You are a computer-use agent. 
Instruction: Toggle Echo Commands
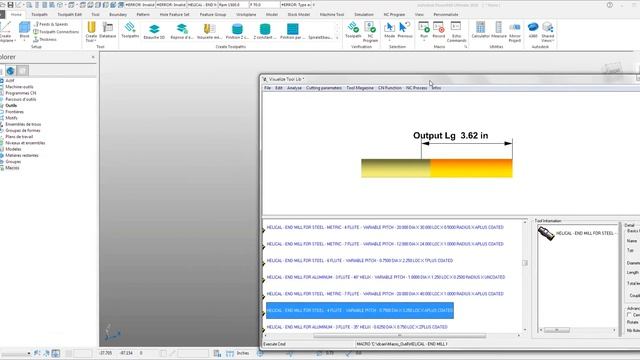click(456, 31)
